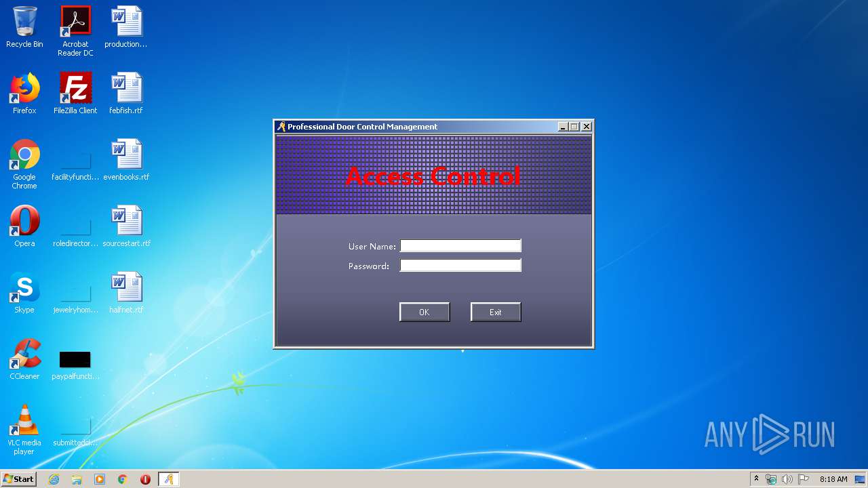Close the Professional Door Control Management window
Screen dimensions: 868x488
tap(587, 127)
